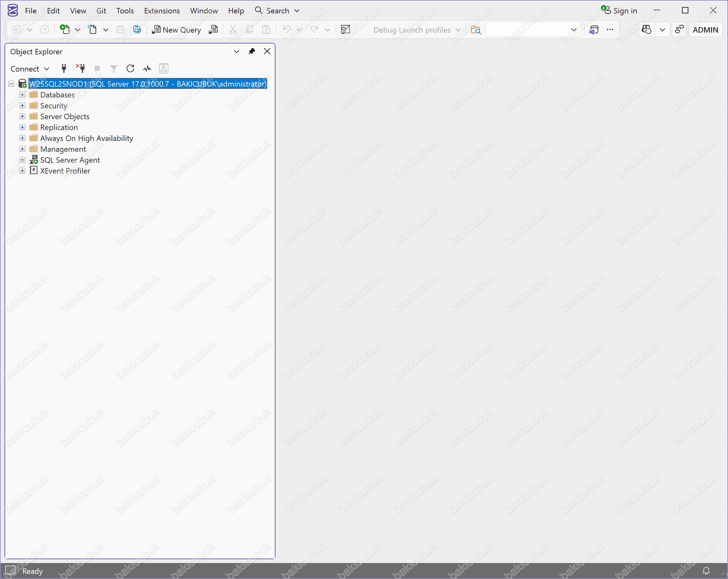The height and width of the screenshot is (579, 728).
Task: Open the Connect dropdown in Object Explorer
Action: coord(30,69)
